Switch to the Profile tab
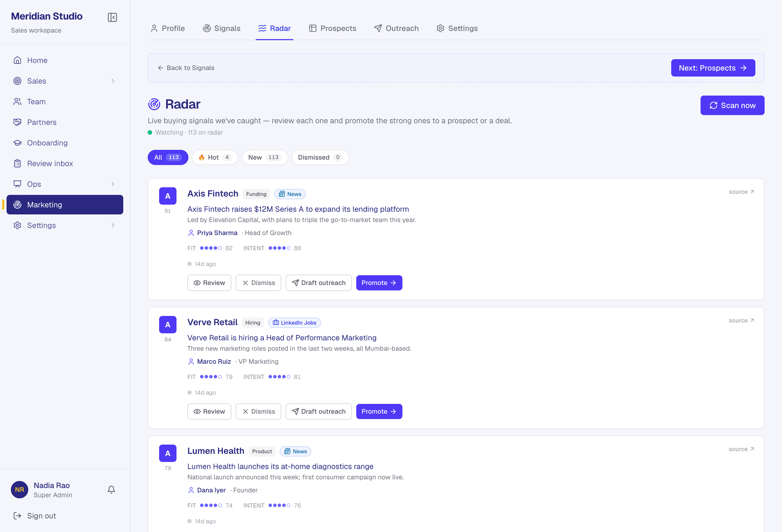The image size is (782, 532). tap(168, 28)
